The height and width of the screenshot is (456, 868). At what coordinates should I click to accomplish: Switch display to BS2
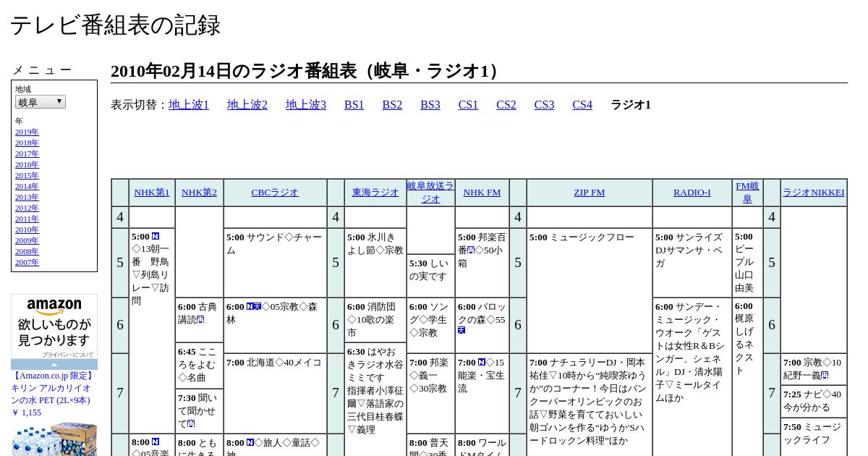tap(392, 105)
